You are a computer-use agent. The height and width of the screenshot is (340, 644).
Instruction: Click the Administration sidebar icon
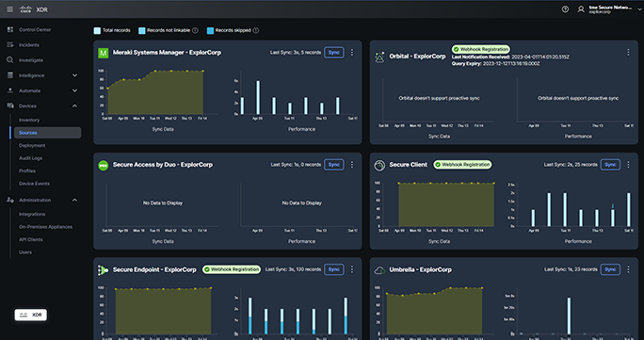[10, 200]
